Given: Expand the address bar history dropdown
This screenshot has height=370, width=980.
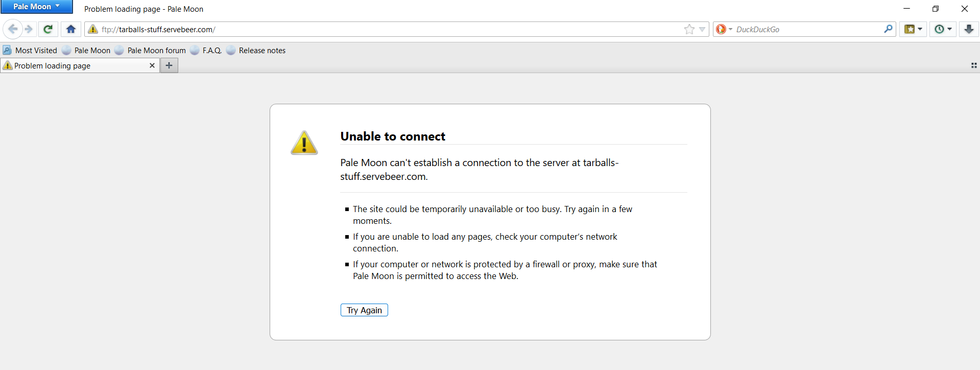Looking at the screenshot, I should pyautogui.click(x=702, y=30).
